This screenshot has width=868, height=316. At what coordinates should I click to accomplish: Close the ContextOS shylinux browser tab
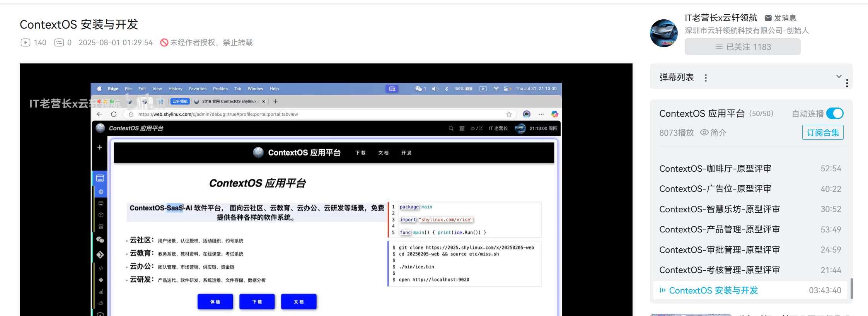[x=264, y=101]
